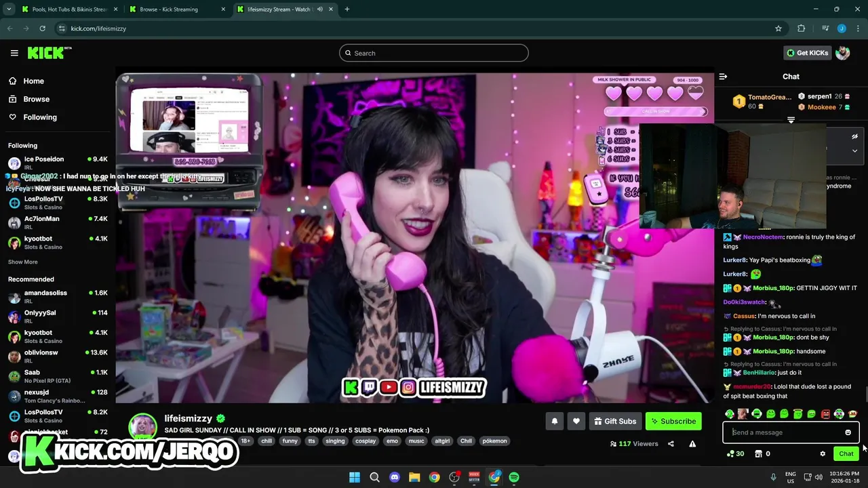Open browser extensions puzzle icon
This screenshot has height=488, width=868.
pyautogui.click(x=802, y=28)
